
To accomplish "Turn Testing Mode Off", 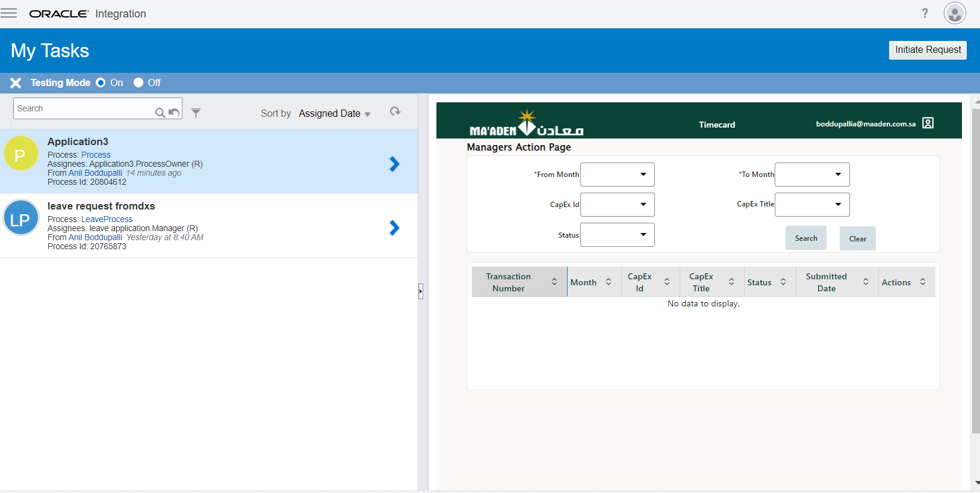I will [138, 82].
